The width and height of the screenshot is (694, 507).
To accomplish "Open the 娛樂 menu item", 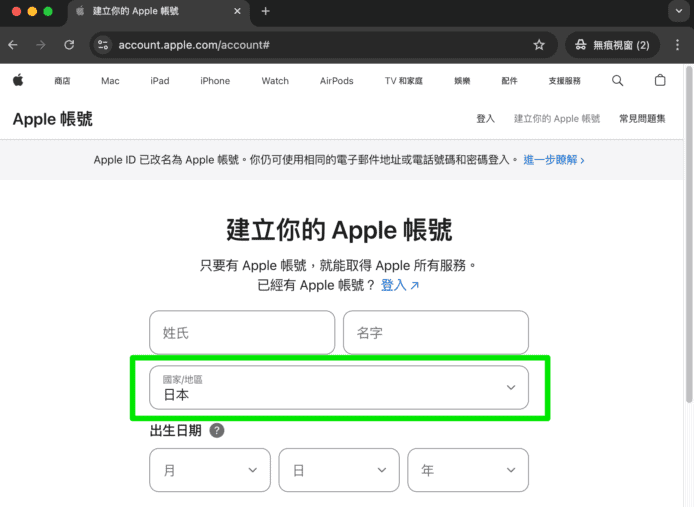I will (462, 81).
